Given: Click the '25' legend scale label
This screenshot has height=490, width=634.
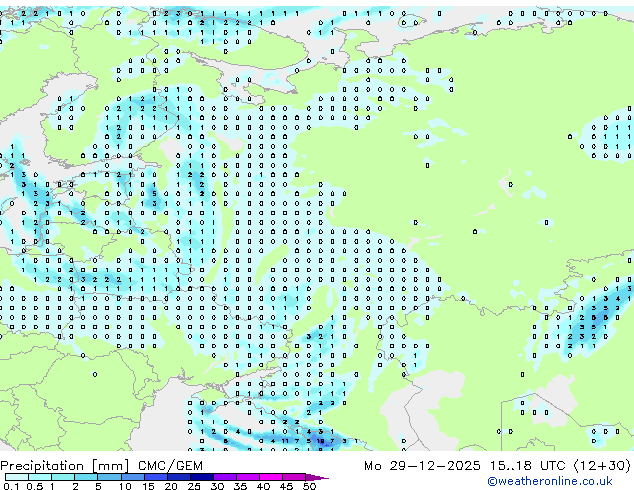Looking at the screenshot, I should tap(194, 486).
